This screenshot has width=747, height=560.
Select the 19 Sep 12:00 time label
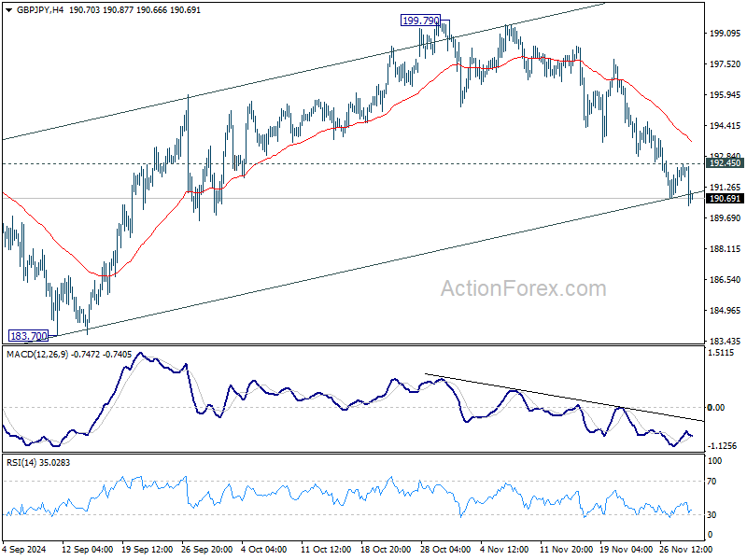pyautogui.click(x=148, y=550)
